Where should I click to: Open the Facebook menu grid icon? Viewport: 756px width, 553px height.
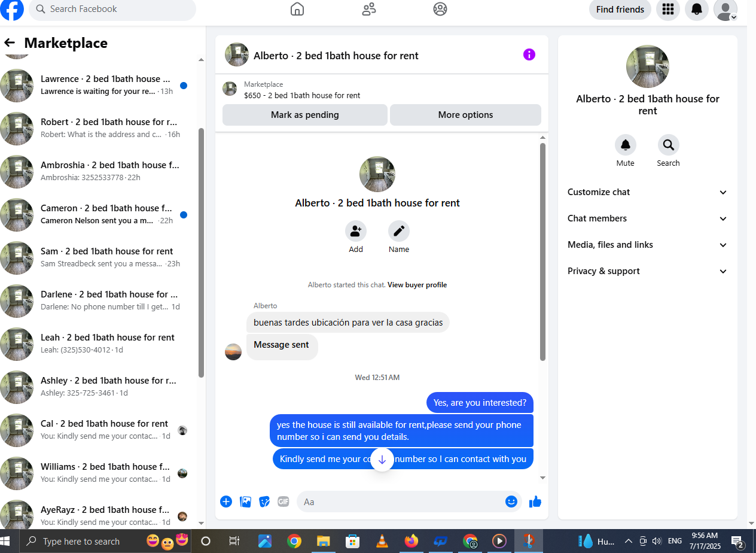[x=668, y=10]
